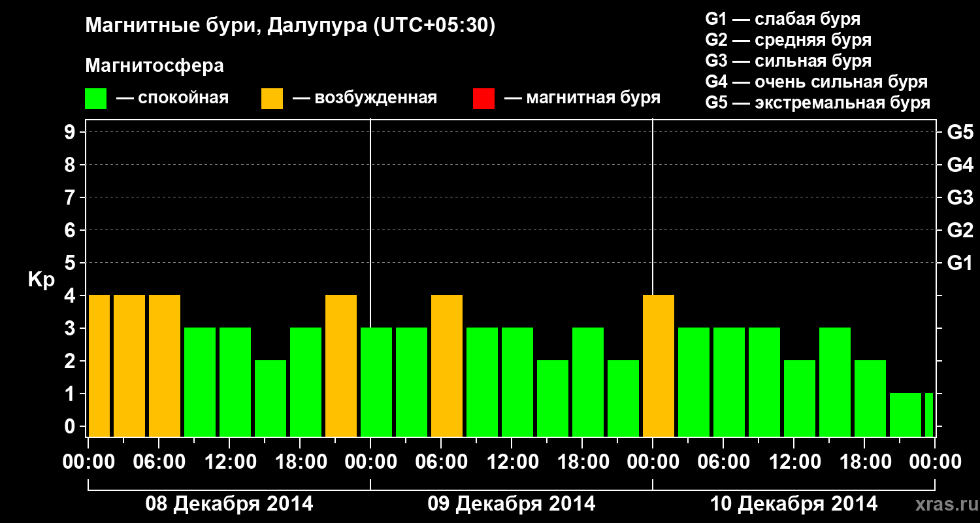The height and width of the screenshot is (523, 980).
Task: Click the only orange bar within 09 Декабря
Action: (447, 365)
